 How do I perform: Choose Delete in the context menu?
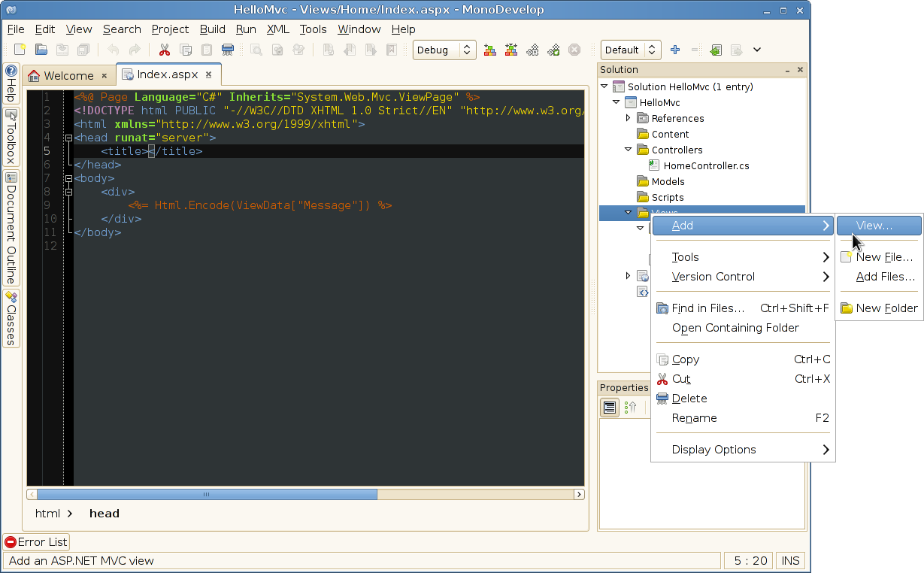tap(743, 399)
